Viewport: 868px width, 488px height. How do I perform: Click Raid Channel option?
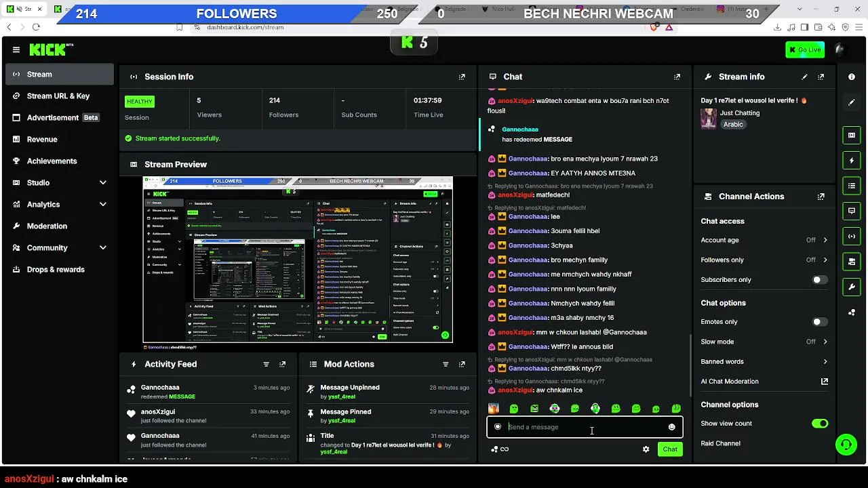click(720, 443)
